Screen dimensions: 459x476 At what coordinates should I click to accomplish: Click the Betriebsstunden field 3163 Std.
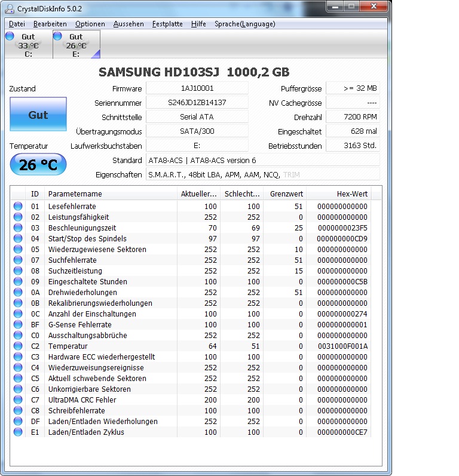[x=353, y=146]
